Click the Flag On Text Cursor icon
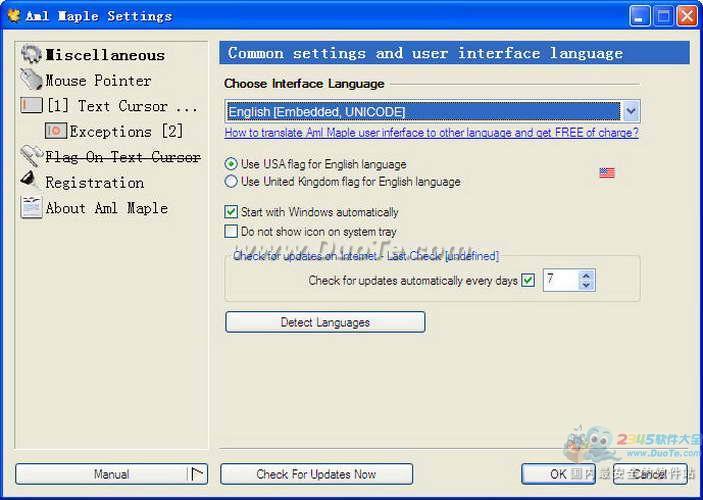 pos(31,156)
